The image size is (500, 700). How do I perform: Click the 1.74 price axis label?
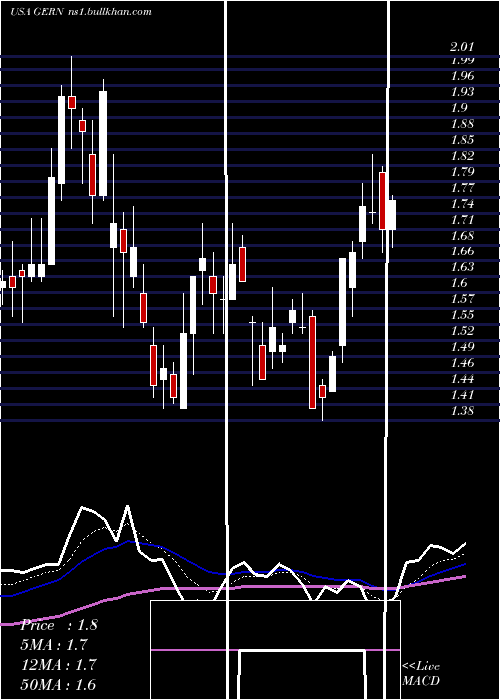462,204
